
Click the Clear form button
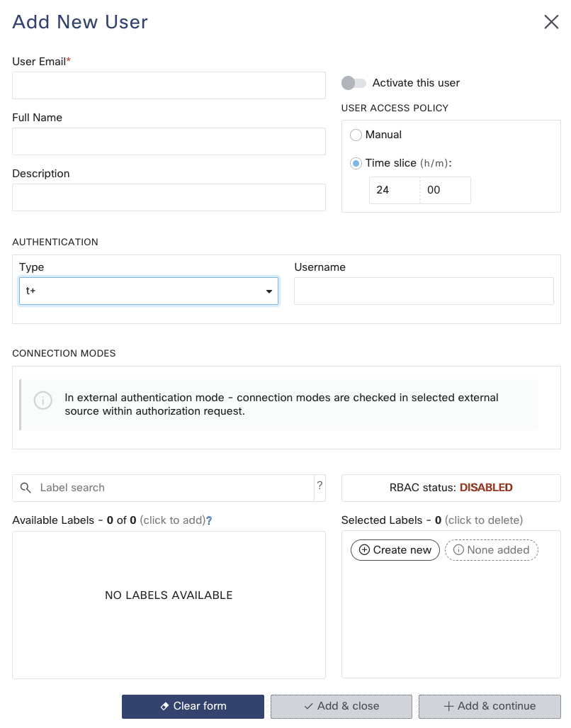coord(193,707)
